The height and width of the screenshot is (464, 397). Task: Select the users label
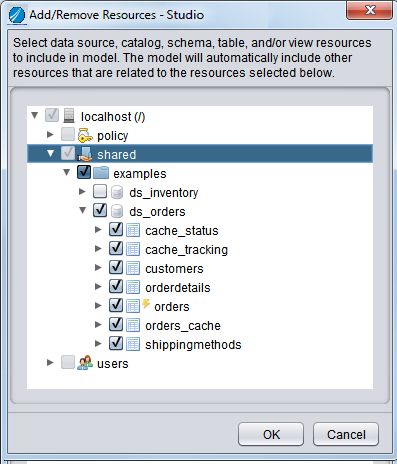click(113, 364)
